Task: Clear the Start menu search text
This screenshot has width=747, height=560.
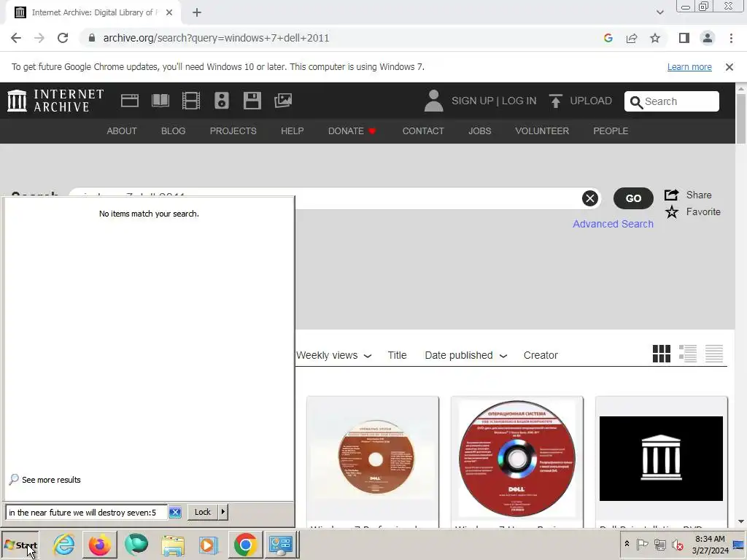Action: 175,513
